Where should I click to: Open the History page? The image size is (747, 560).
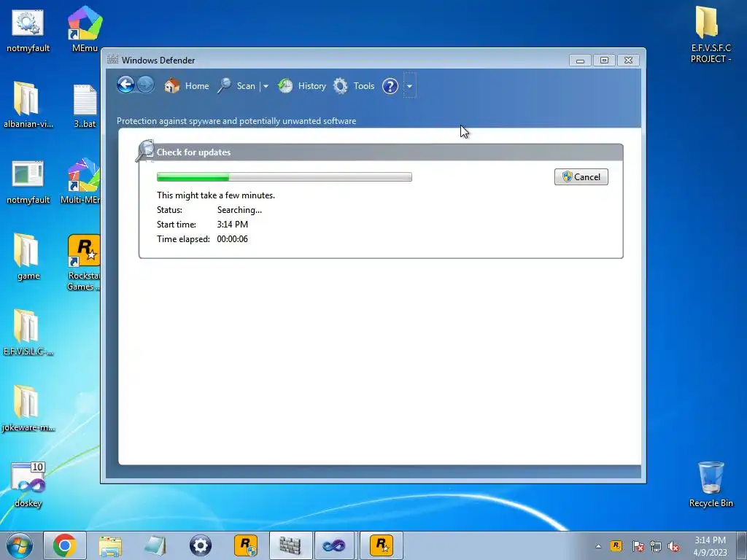301,86
